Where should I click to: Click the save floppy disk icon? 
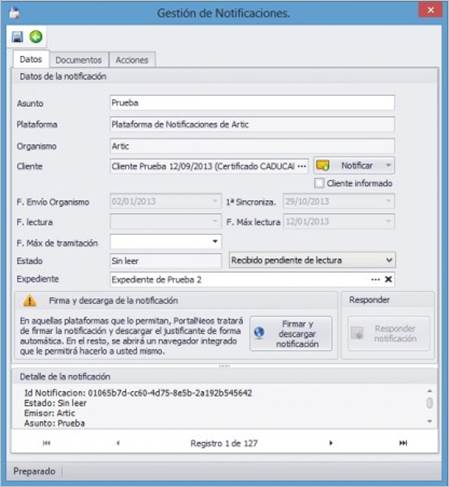point(17,37)
